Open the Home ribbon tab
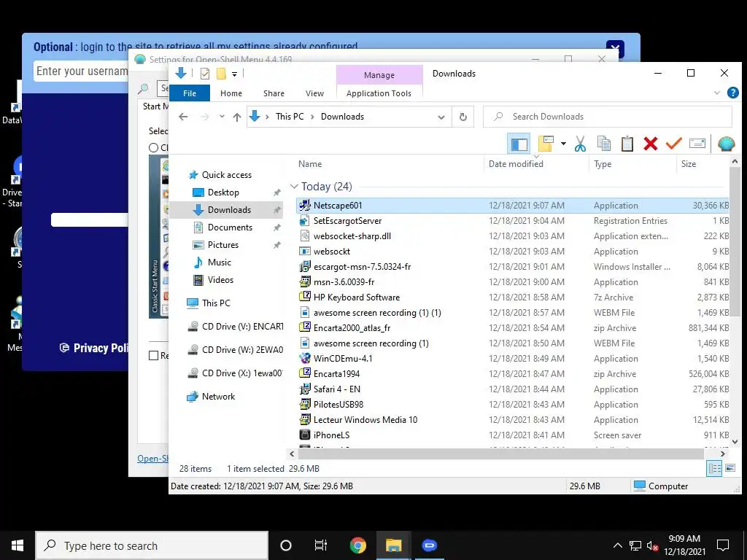747x560 pixels. [231, 93]
